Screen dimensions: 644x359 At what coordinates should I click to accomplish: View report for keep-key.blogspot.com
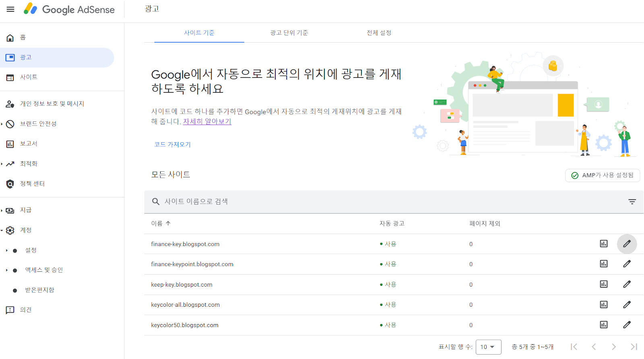coord(604,284)
